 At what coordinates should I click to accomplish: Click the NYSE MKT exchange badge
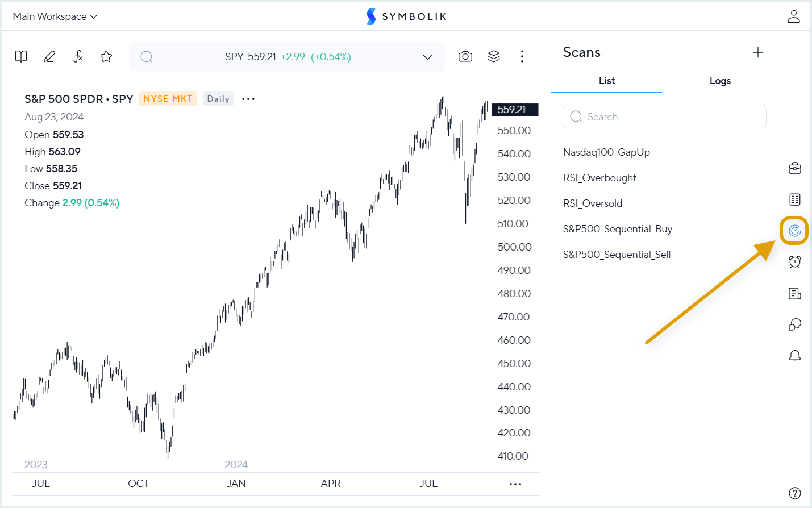168,99
